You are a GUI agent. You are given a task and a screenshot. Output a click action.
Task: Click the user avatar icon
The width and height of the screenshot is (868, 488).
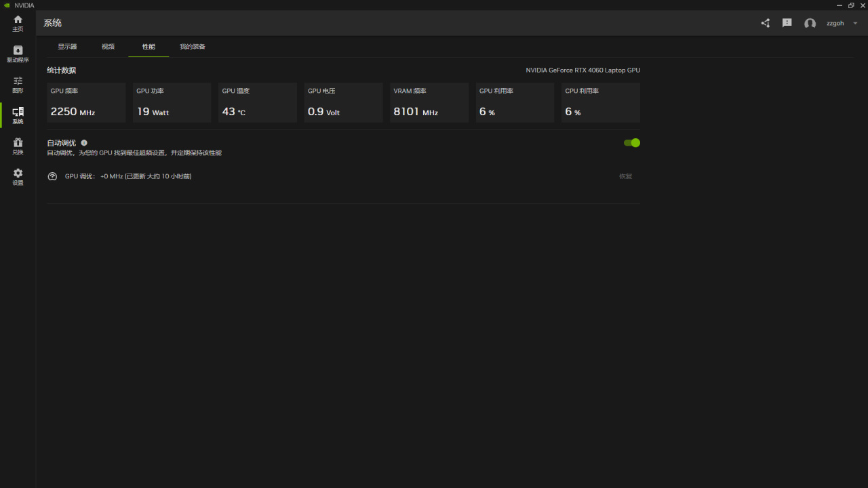810,23
